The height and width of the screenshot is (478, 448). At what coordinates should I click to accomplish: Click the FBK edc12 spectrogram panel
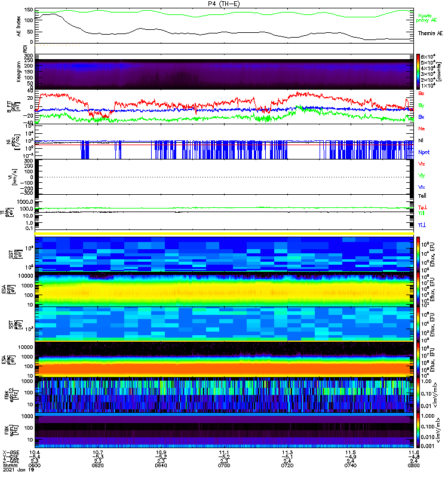(224, 394)
